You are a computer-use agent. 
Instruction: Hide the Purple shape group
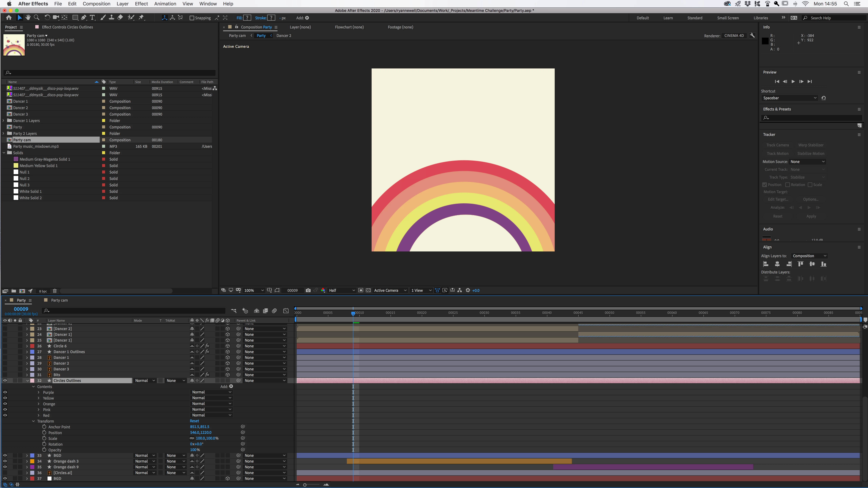click(5, 392)
